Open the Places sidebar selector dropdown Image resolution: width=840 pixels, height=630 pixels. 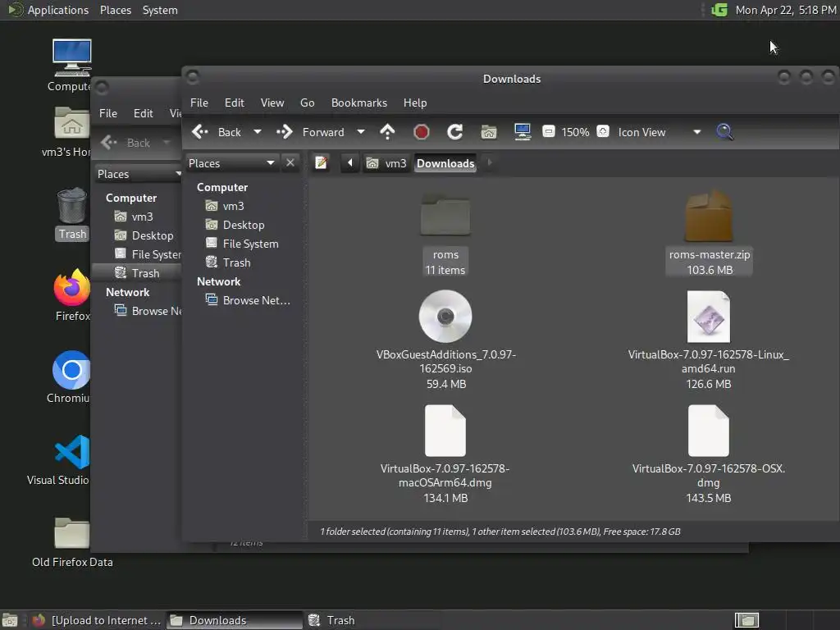231,163
